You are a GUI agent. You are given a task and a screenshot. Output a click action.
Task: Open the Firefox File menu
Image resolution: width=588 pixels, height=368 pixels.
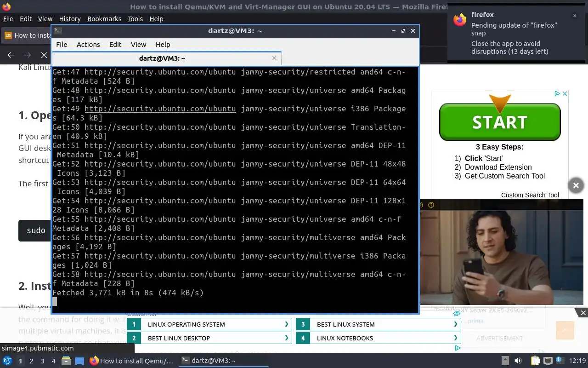[8, 19]
